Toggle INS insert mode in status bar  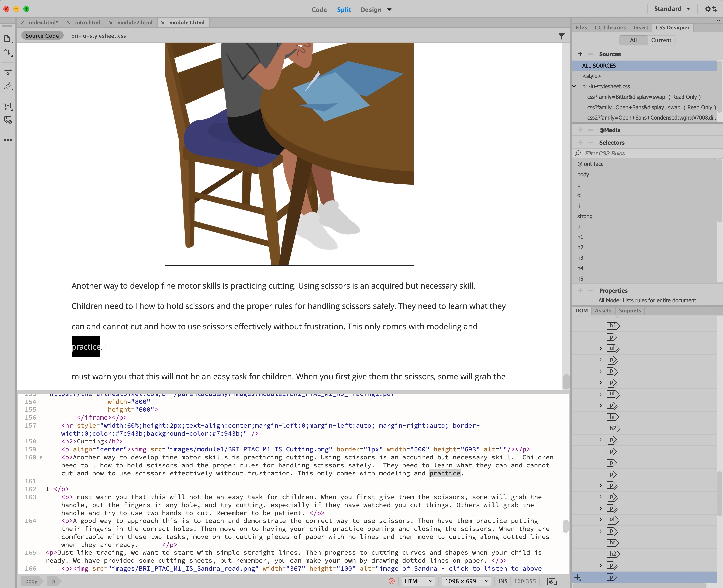(503, 581)
